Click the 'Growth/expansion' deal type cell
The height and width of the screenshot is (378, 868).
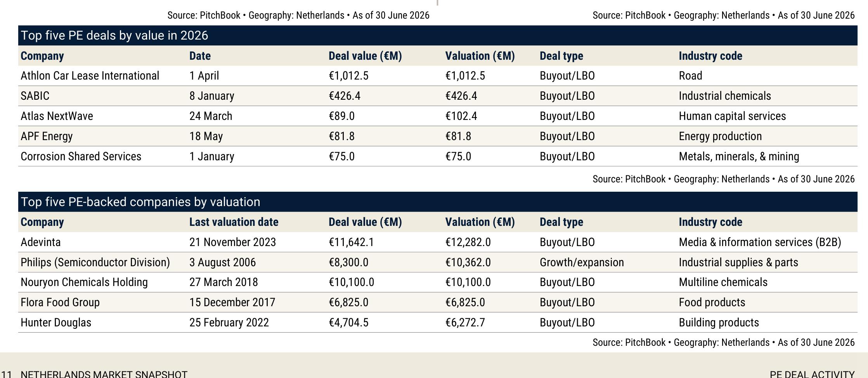tap(582, 262)
